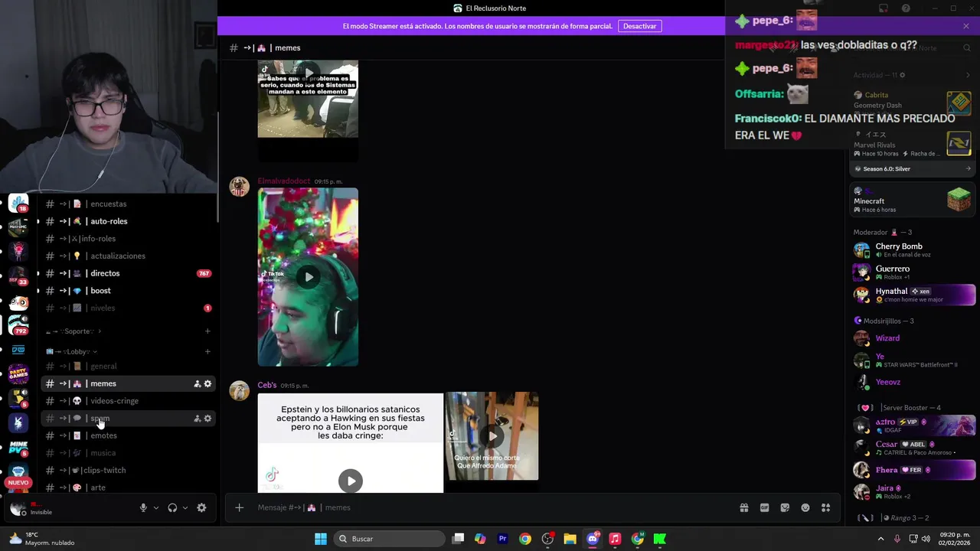Switch to the boost channel
The width and height of the screenshot is (980, 551).
(x=126, y=291)
